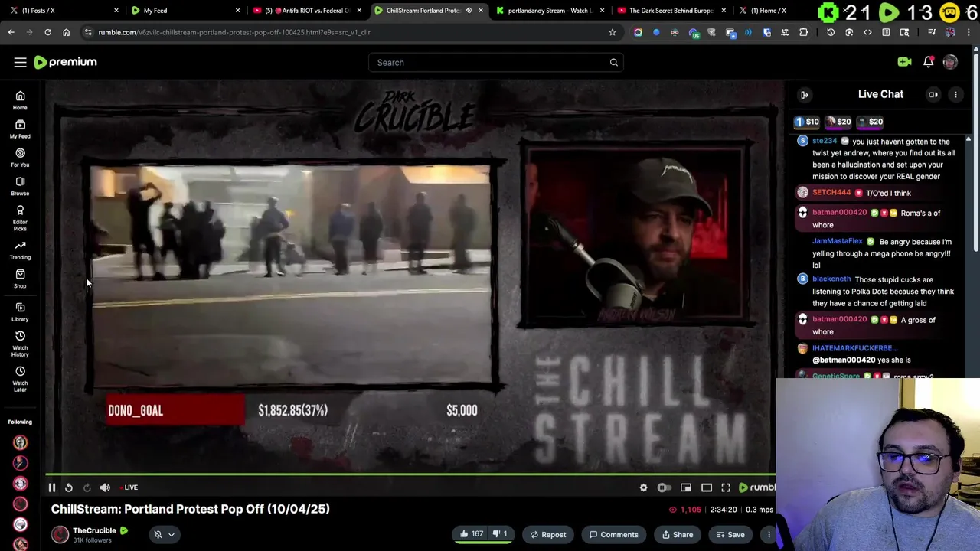Click the page vertical scrollbar

pos(975,153)
